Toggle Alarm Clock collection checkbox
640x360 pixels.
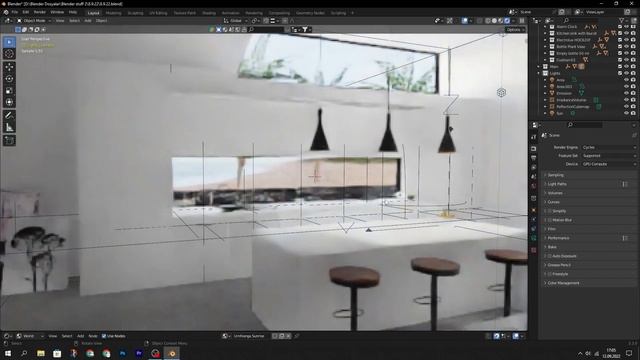(x=620, y=27)
